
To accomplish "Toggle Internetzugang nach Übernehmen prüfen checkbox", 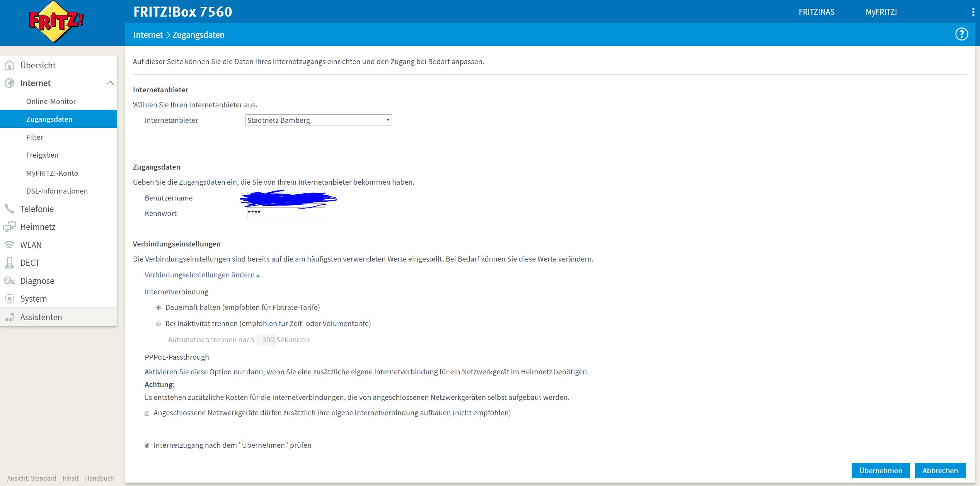I will click(x=147, y=445).
